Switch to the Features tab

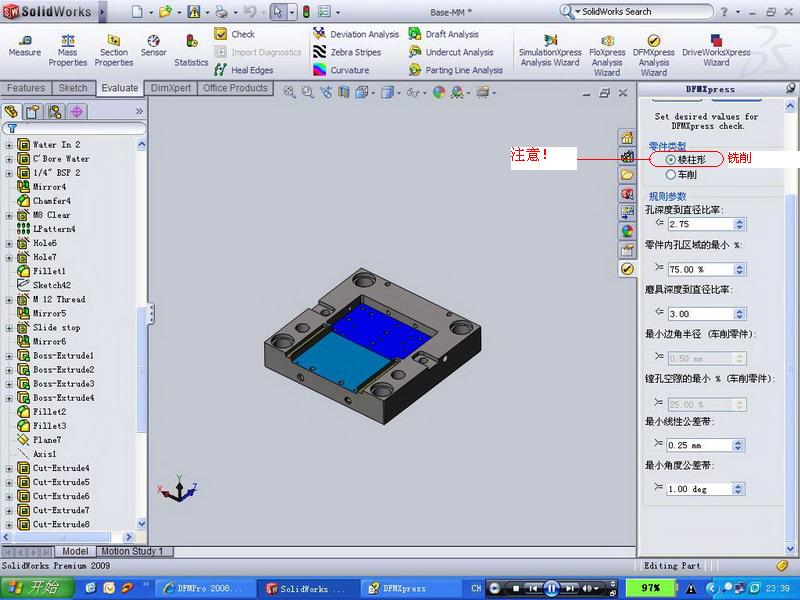pyautogui.click(x=26, y=88)
